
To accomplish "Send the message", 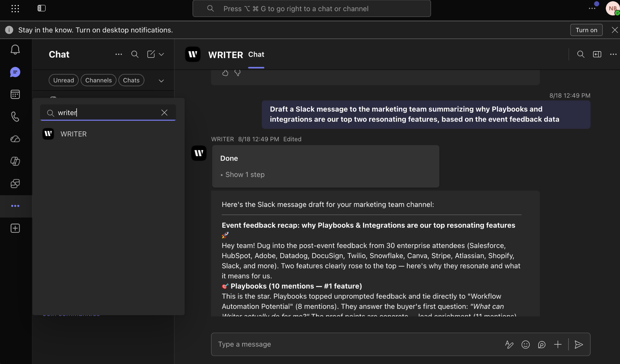I will 579,344.
